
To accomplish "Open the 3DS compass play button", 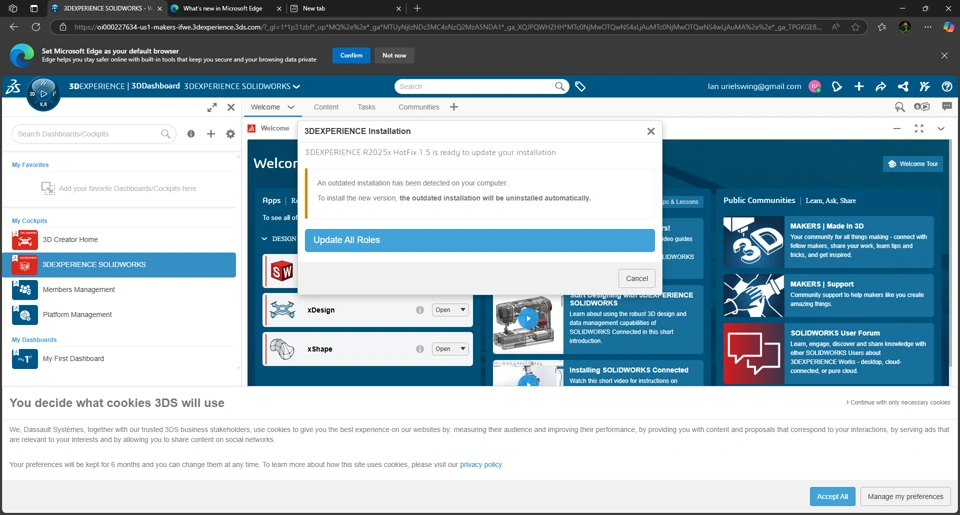I will [x=43, y=94].
